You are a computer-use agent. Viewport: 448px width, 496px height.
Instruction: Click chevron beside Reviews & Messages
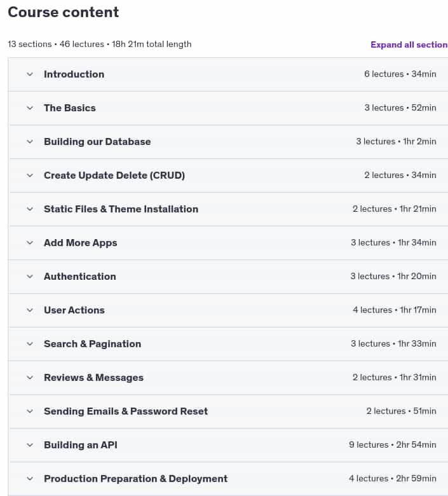click(30, 378)
